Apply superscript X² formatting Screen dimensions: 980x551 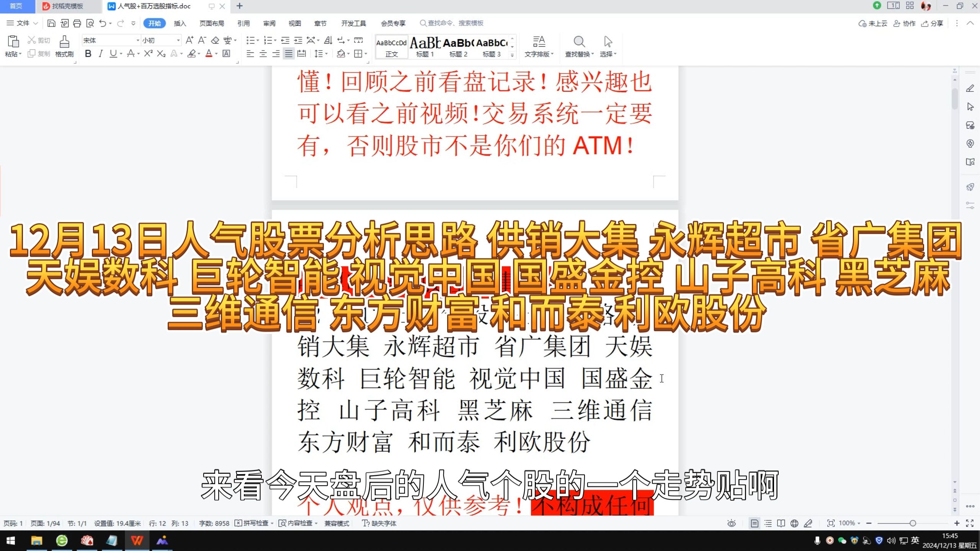[148, 54]
